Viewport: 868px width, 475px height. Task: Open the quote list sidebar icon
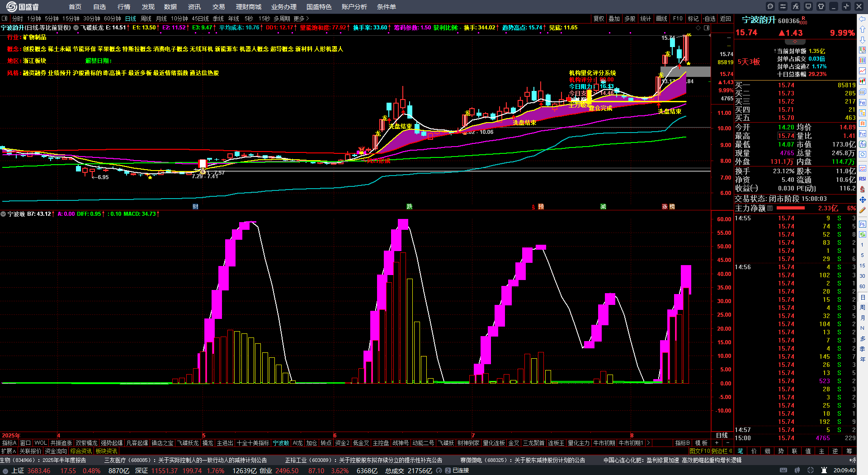(x=863, y=50)
